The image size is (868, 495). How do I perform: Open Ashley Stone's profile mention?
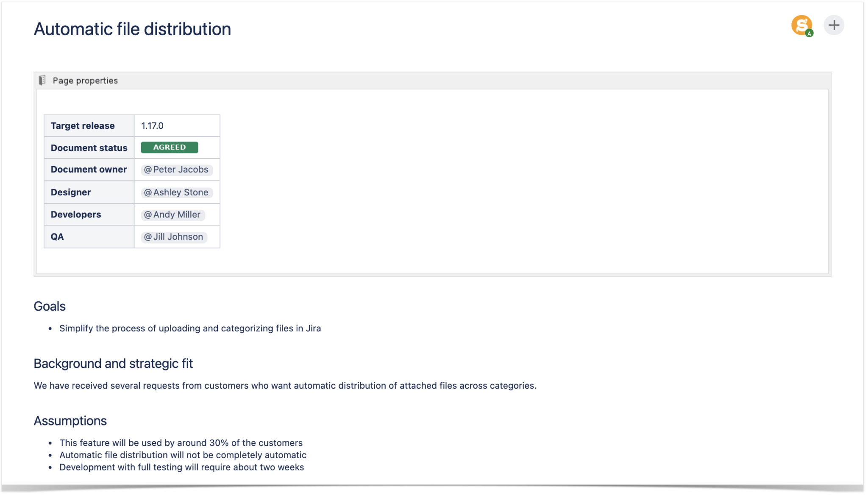pos(176,192)
